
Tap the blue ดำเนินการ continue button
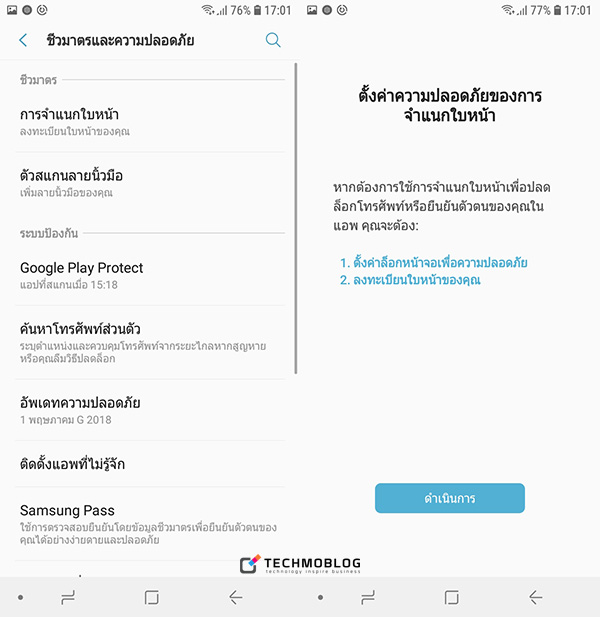(450, 498)
